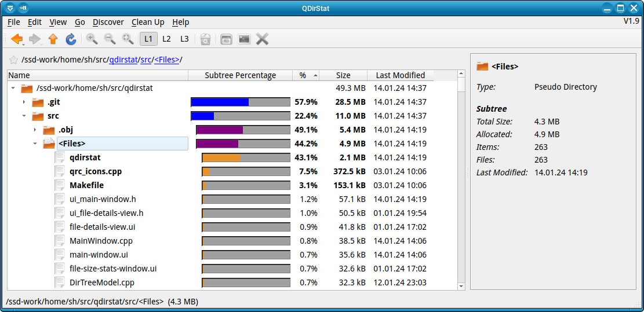Open file manager here toolbar icon
This screenshot has height=312, width=644.
coord(226,39)
